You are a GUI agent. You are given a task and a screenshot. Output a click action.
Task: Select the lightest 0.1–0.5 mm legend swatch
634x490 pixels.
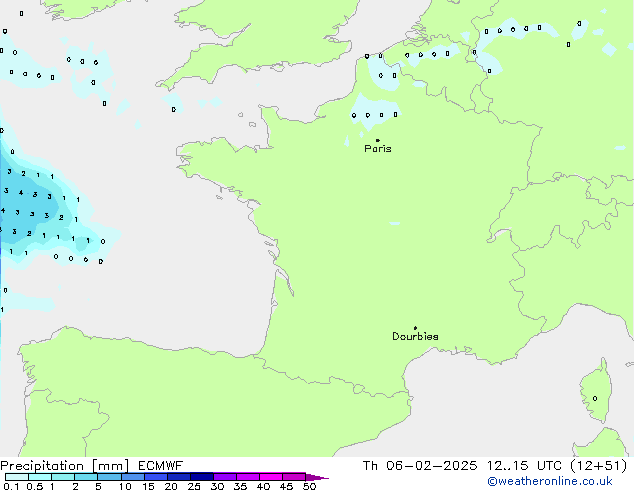17,477
